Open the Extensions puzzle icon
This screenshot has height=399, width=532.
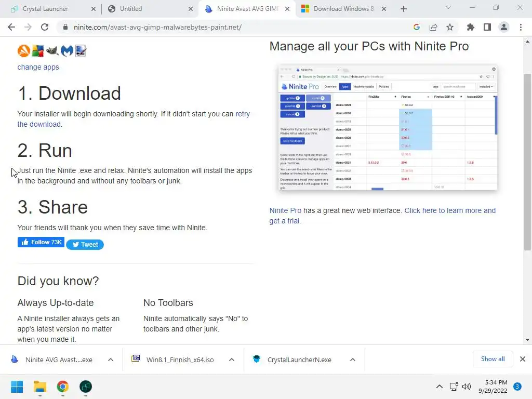point(471,27)
